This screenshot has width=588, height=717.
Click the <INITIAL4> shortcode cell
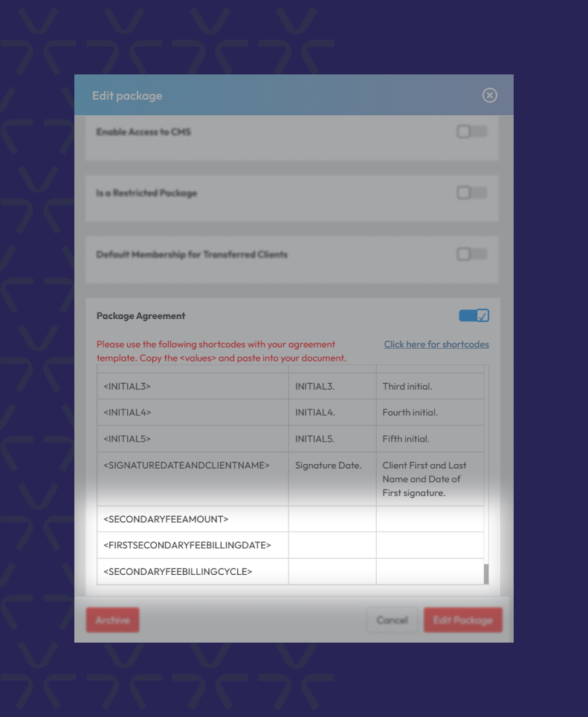(x=127, y=412)
